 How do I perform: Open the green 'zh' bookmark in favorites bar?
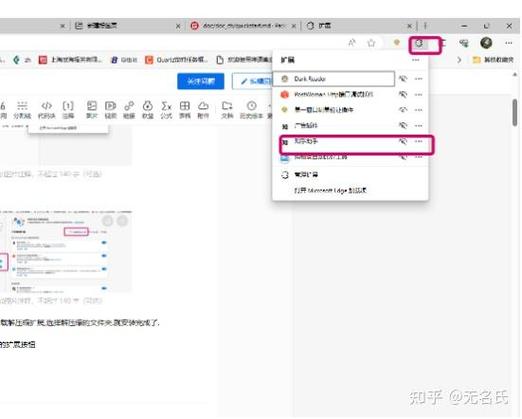(x=22, y=60)
